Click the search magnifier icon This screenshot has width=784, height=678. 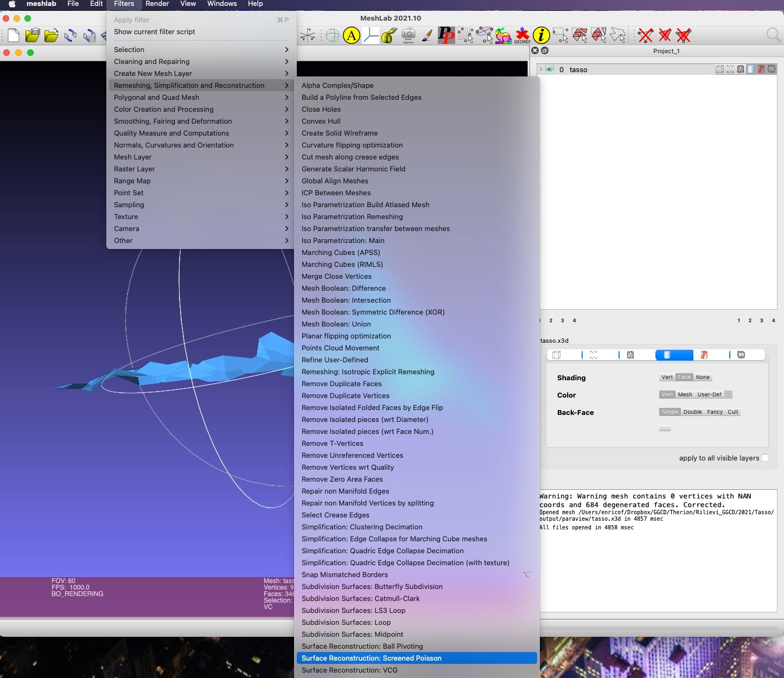click(774, 36)
